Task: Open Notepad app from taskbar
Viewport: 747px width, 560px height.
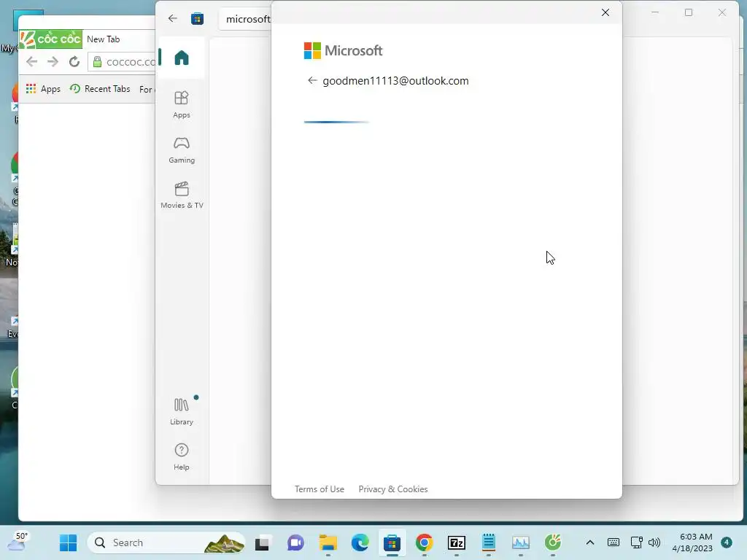Action: coord(489,542)
